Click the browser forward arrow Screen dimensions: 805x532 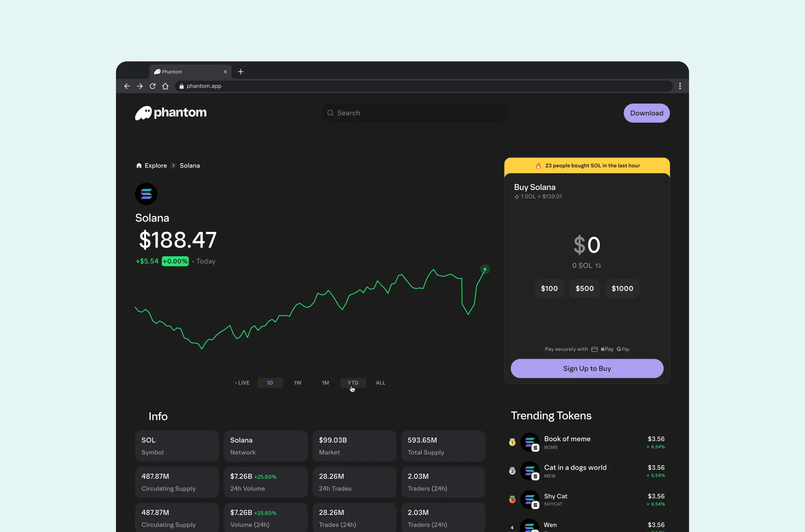[140, 86]
